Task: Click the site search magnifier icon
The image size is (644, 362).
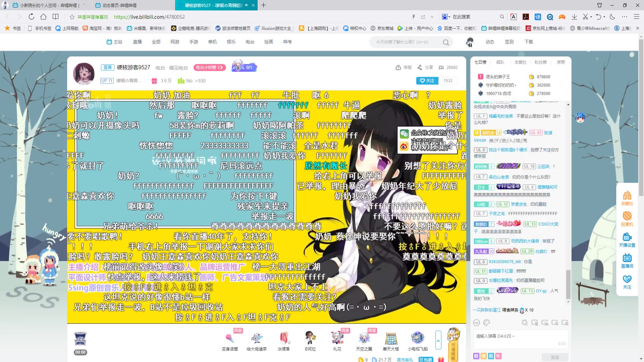Action: click(x=446, y=42)
